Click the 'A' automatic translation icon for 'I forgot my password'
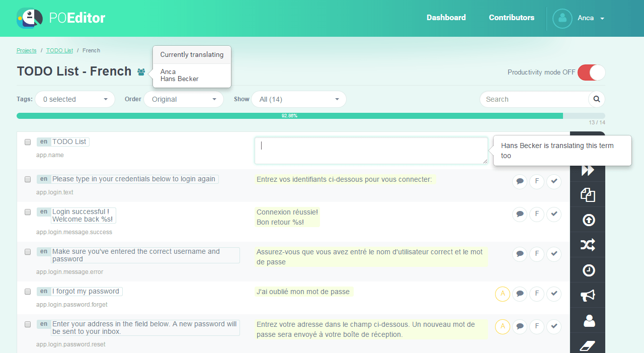Screen dimensions: 644x353 click(503, 294)
